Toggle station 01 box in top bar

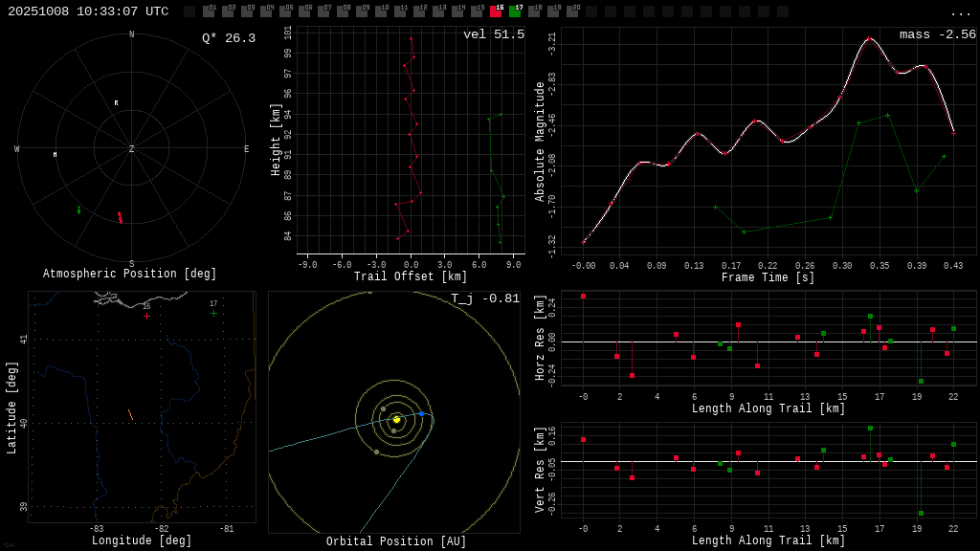[209, 11]
